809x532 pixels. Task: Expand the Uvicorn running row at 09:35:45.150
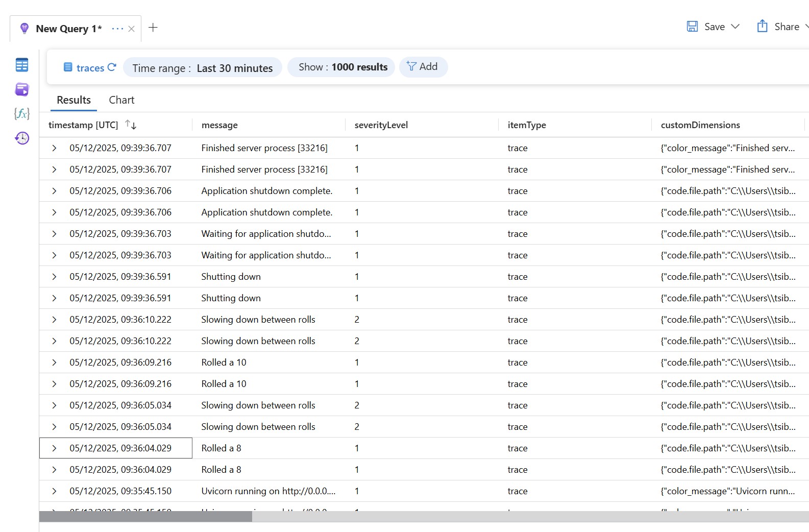coord(54,491)
